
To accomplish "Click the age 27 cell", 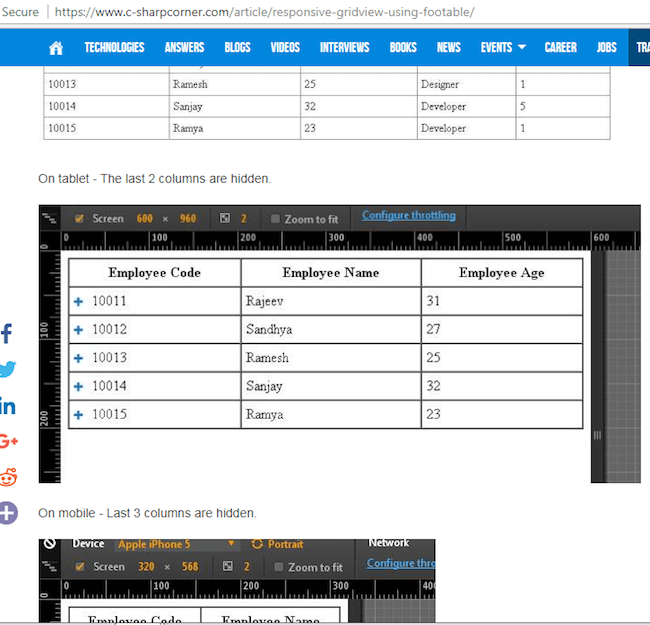I will tap(502, 330).
